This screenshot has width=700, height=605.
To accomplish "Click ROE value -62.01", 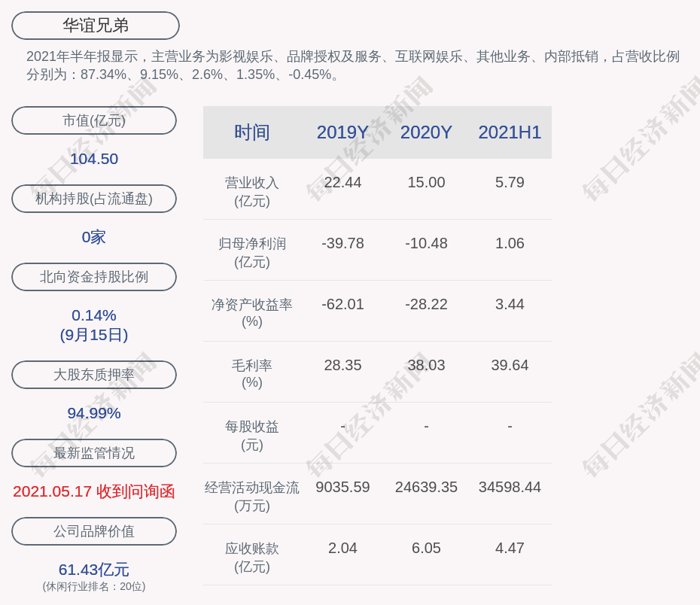I will (x=343, y=304).
